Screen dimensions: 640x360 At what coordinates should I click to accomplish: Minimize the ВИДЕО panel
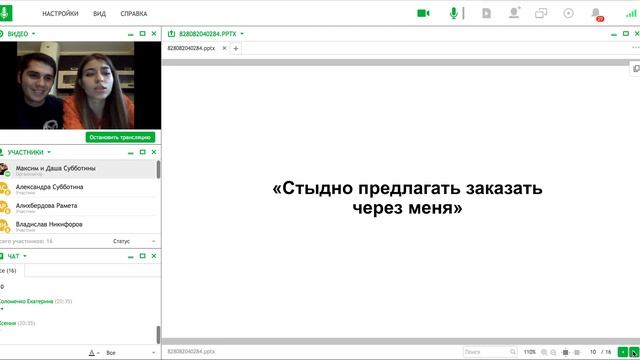(x=131, y=34)
